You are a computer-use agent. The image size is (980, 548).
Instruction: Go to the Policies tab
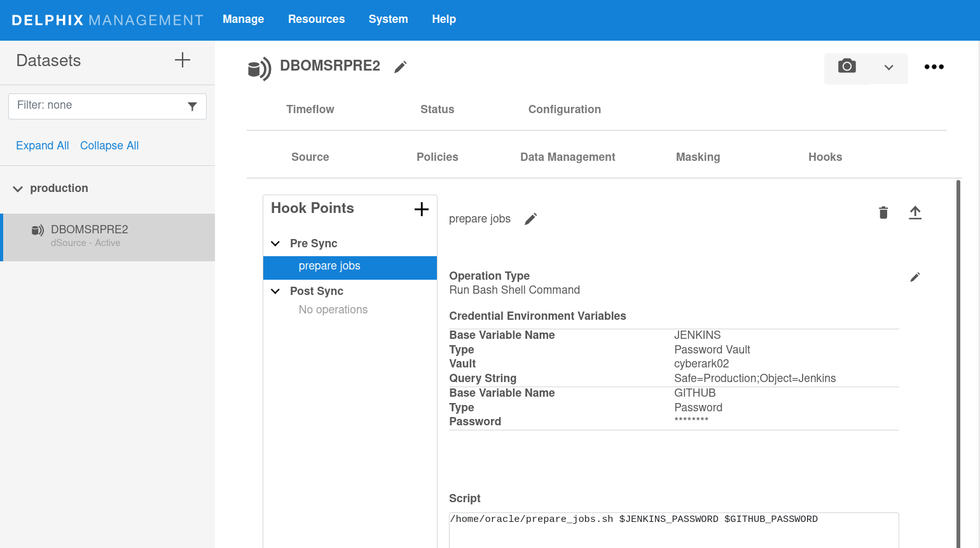[x=437, y=157]
